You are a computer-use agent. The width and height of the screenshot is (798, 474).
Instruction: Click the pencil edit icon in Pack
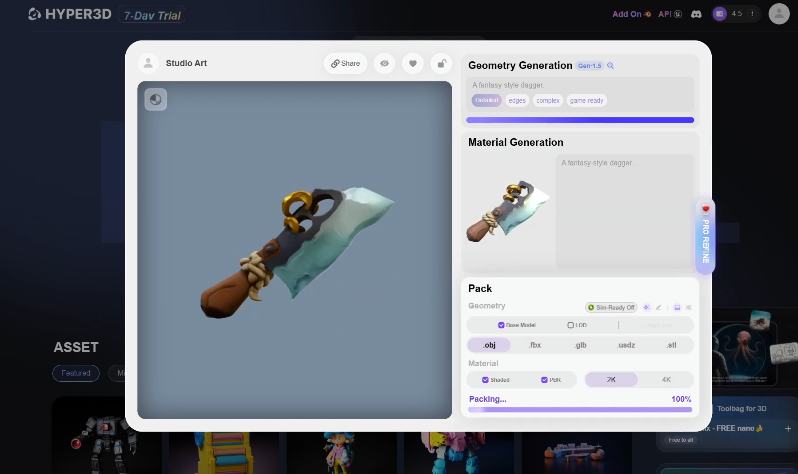659,308
